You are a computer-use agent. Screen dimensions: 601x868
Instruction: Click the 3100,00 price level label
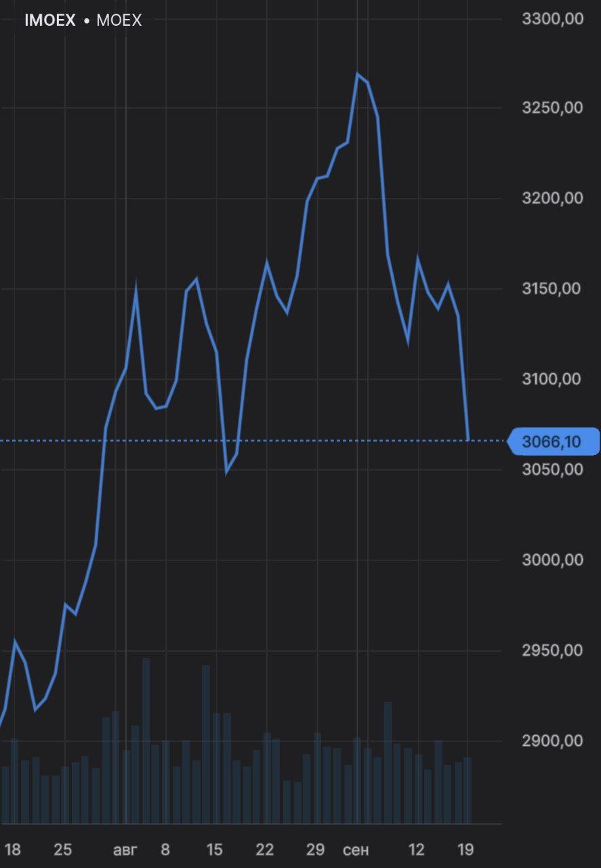pos(552,379)
